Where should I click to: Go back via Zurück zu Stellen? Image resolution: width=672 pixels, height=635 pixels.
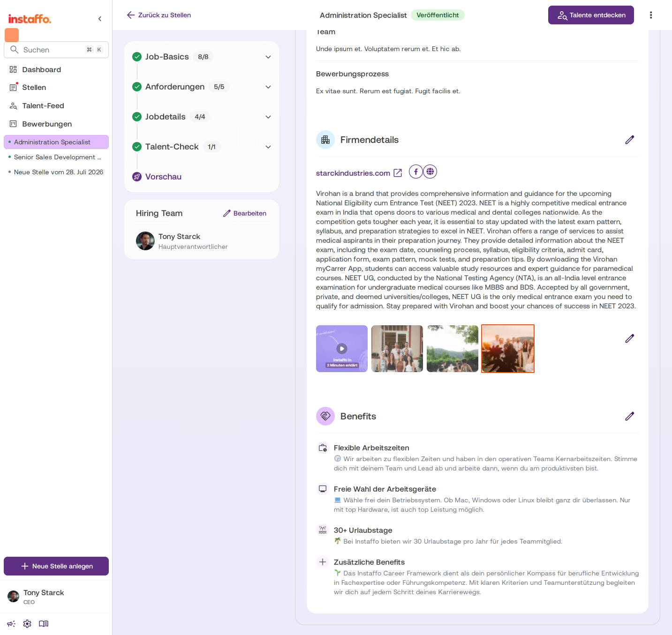coord(159,15)
